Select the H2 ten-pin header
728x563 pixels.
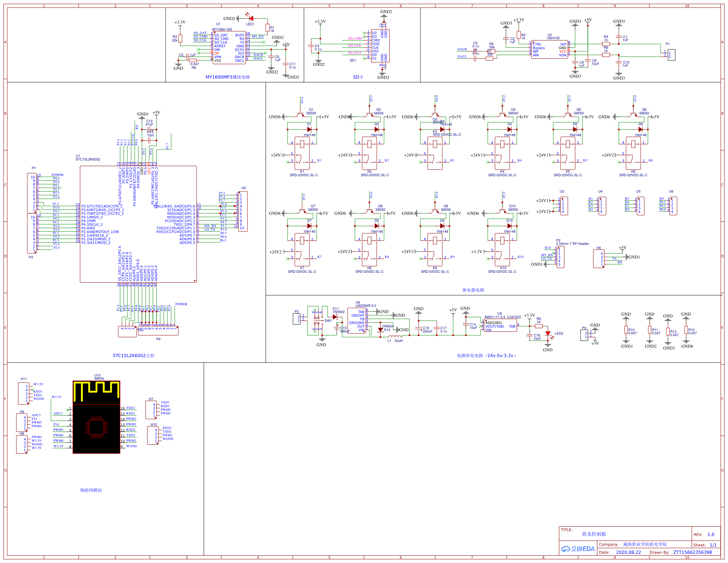pyautogui.click(x=243, y=211)
